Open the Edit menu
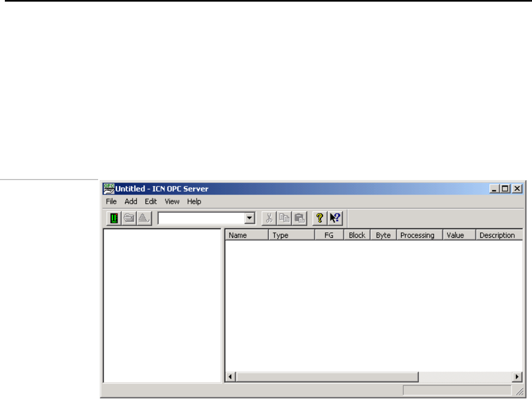The height and width of the screenshot is (399, 532). click(151, 202)
